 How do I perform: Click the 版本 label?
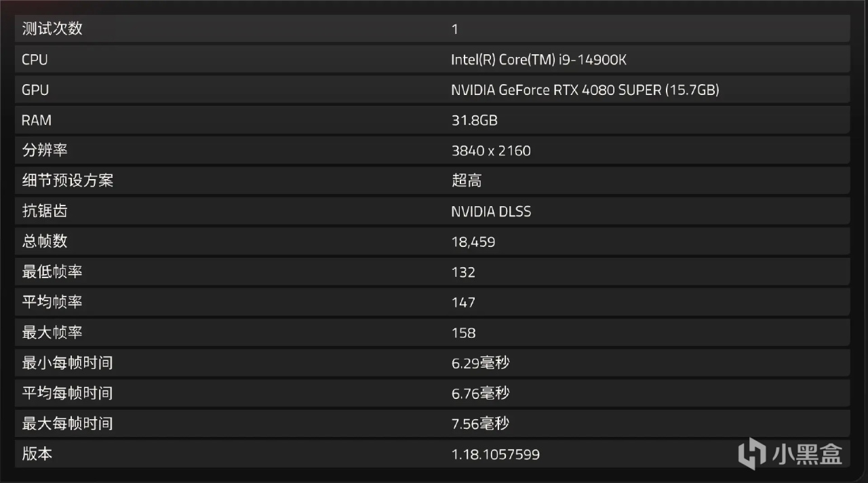[37, 453]
